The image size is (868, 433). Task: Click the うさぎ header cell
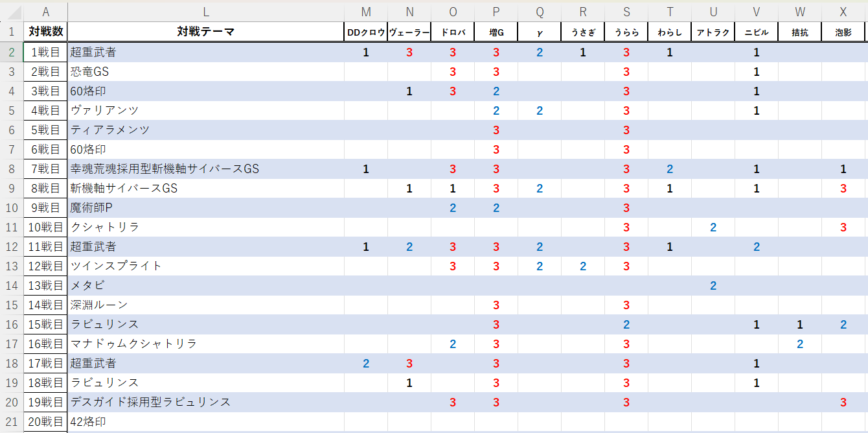point(583,32)
